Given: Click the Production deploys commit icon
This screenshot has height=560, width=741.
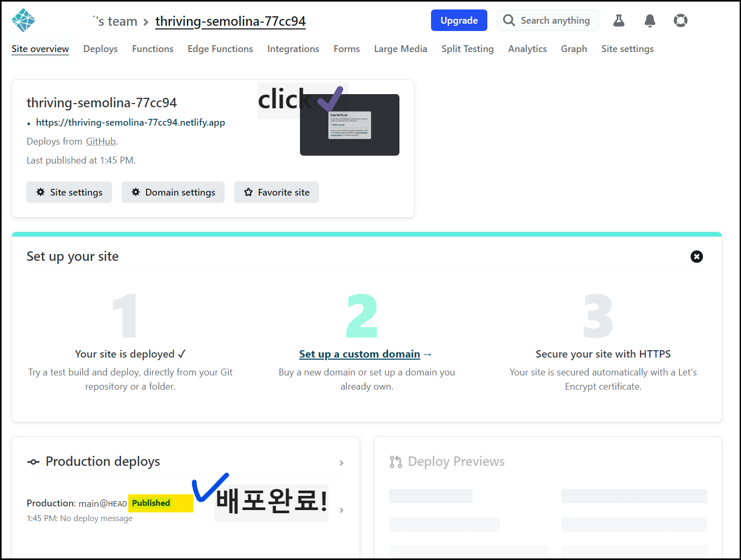Looking at the screenshot, I should (33, 462).
